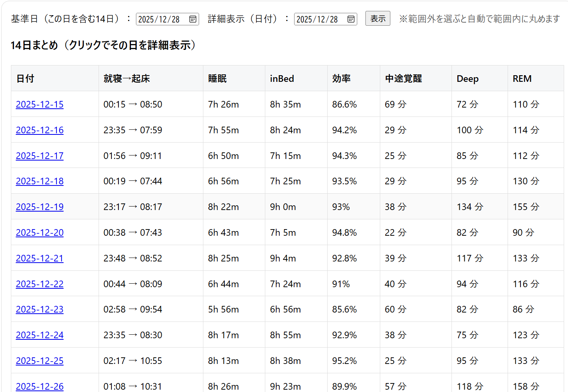Screen dimensions: 568x392
Task: Click the 2025-12-21 date link
Action: pyautogui.click(x=40, y=258)
